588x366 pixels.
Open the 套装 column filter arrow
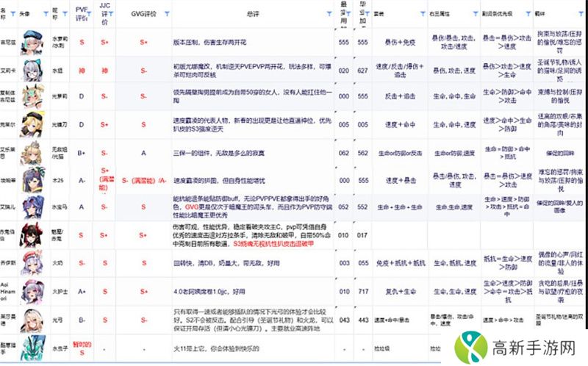point(423,14)
